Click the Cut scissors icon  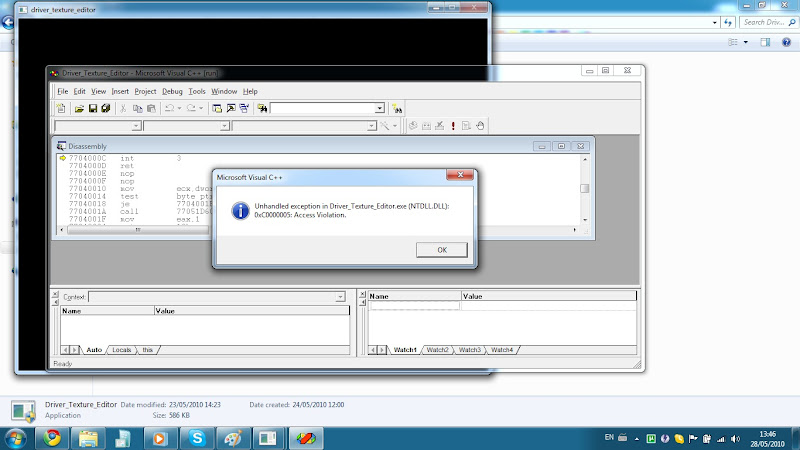click(x=123, y=108)
